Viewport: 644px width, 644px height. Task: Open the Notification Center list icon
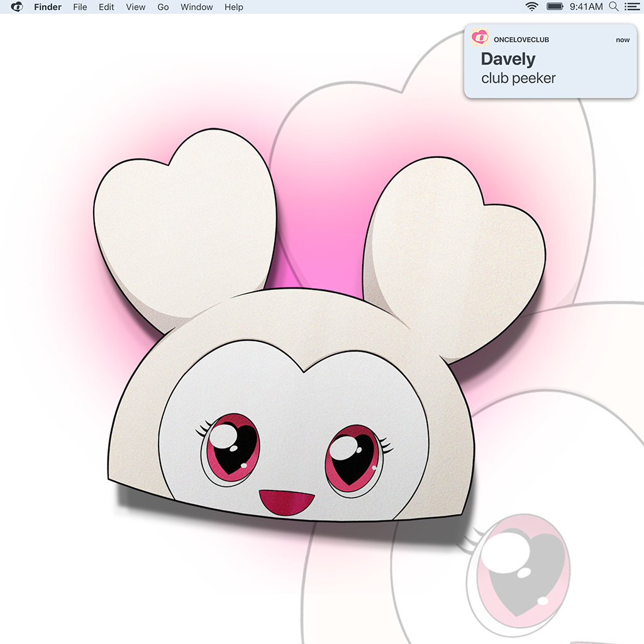(x=631, y=7)
